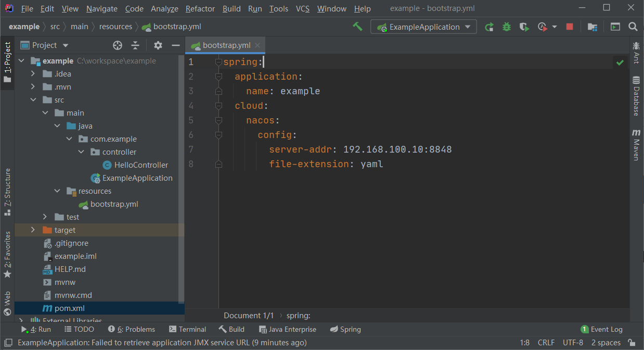
Task: Click the 1:8 caret position indicator
Action: pyautogui.click(x=524, y=343)
